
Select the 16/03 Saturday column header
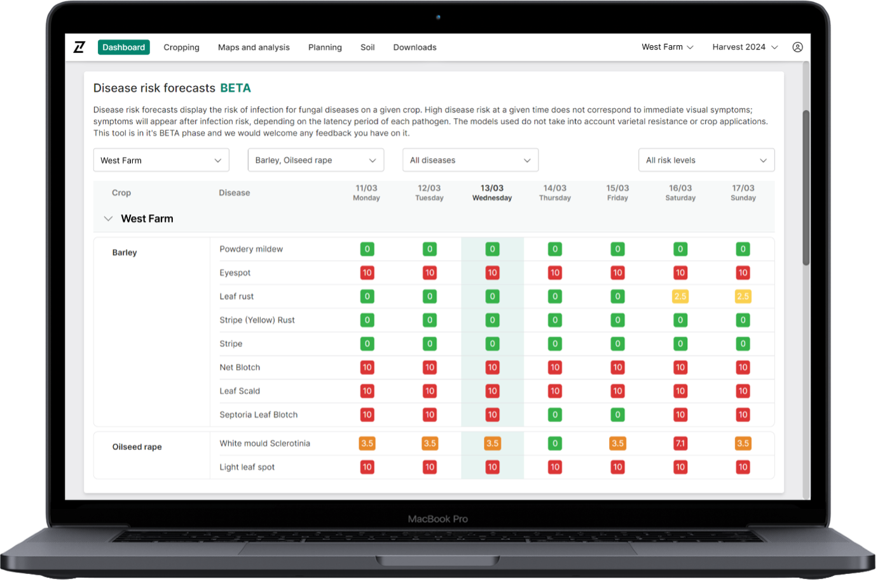click(x=680, y=193)
